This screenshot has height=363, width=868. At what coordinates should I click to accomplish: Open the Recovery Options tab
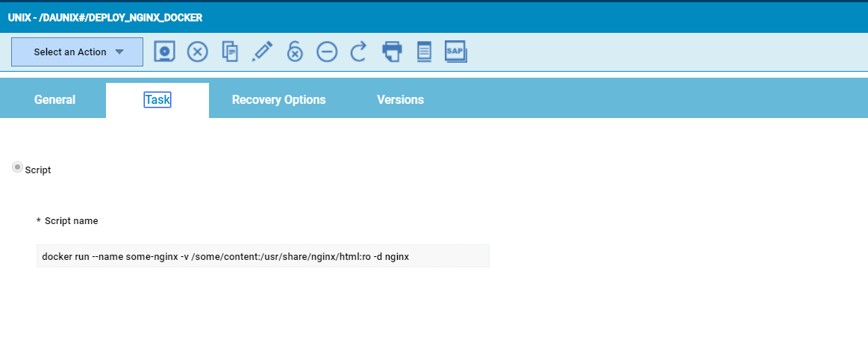point(278,100)
